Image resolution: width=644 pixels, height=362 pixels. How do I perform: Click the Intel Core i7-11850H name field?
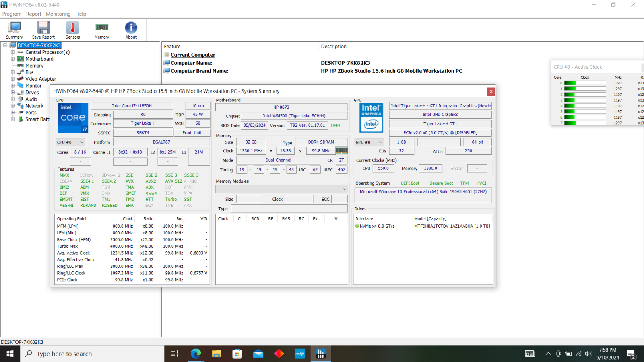(132, 106)
